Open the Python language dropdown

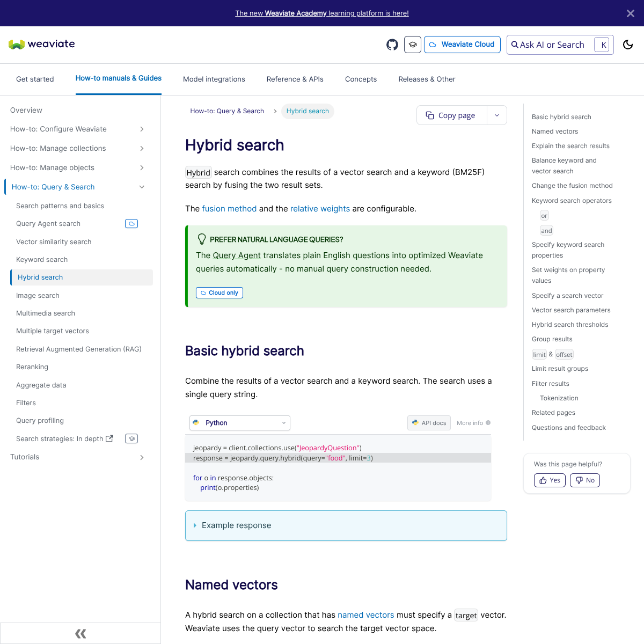[x=240, y=423]
